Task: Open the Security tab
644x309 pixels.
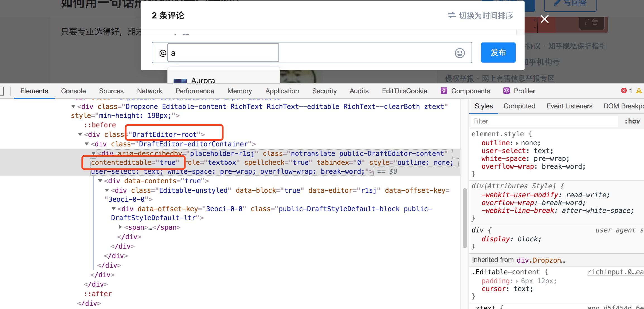Action: [324, 91]
